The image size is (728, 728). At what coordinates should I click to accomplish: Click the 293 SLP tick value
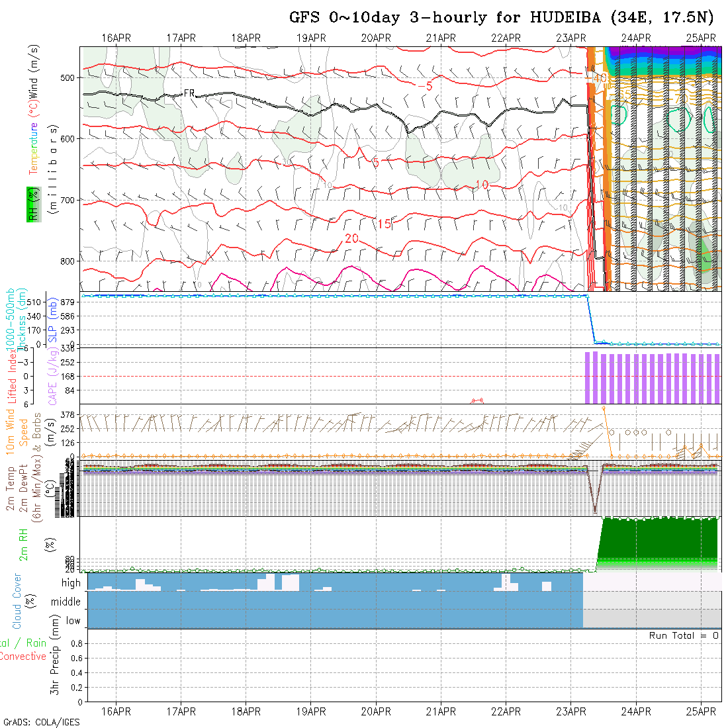point(68,330)
